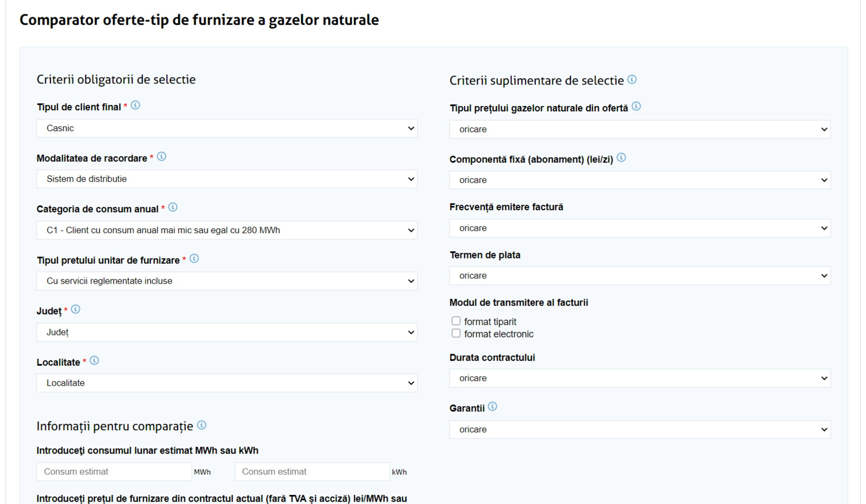Open info icon for Componentă fixă (abonament)
This screenshot has width=866, height=504.
621,158
